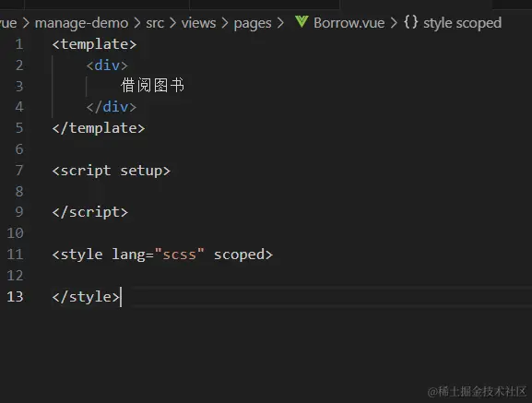Open the manage-demo breadcrumb folder

tap(81, 23)
